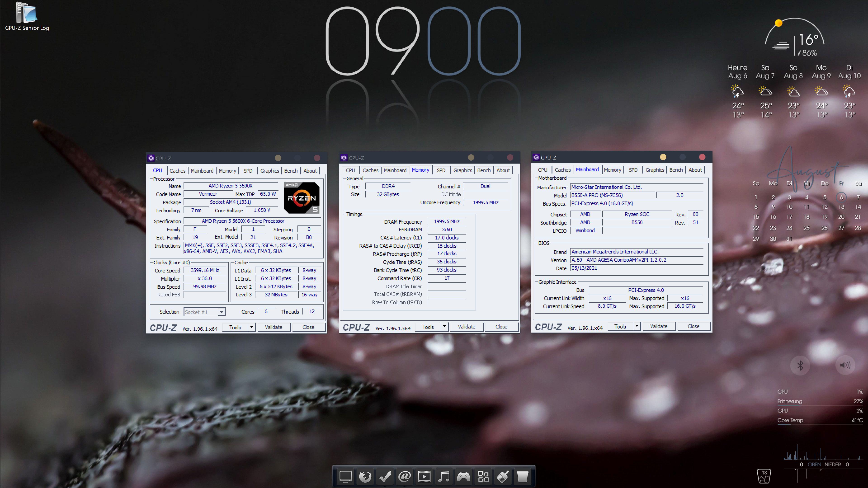Click the Core Speed value 3599.16 MHz
Image resolution: width=868 pixels, height=488 pixels.
[x=205, y=270]
